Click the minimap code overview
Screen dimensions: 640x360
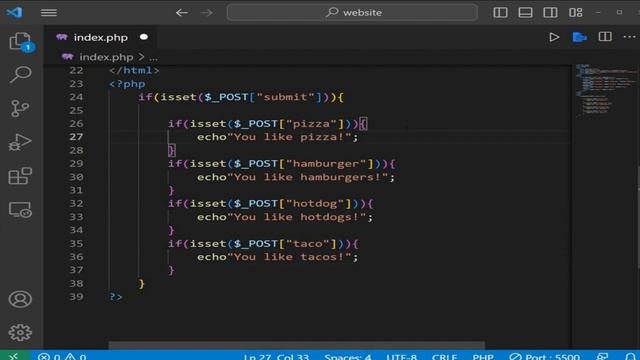tap(606, 91)
